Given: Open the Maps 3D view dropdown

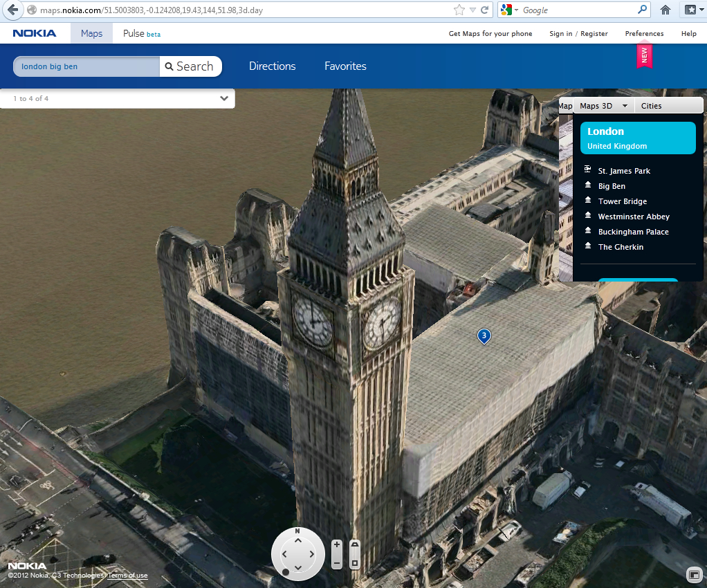Looking at the screenshot, I should (603, 106).
